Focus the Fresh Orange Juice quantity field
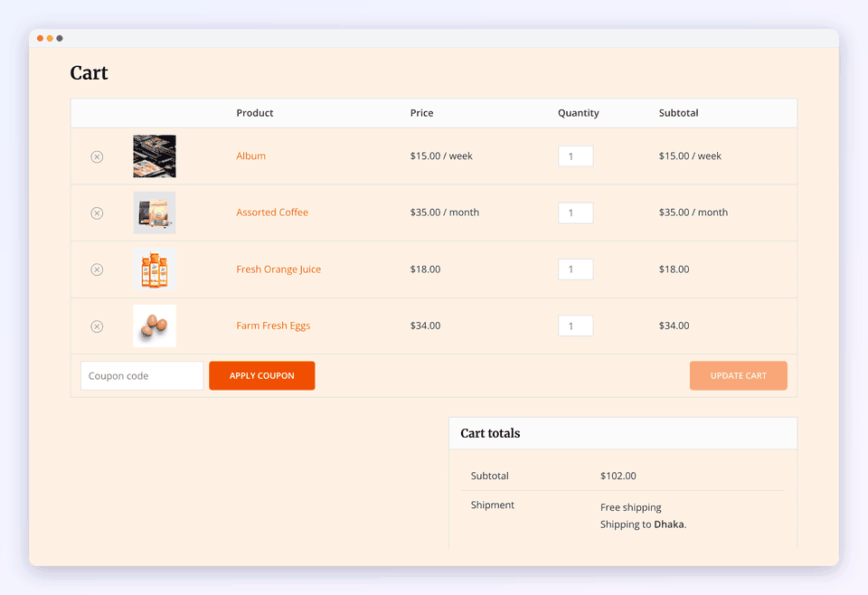The height and width of the screenshot is (595, 868). click(576, 269)
